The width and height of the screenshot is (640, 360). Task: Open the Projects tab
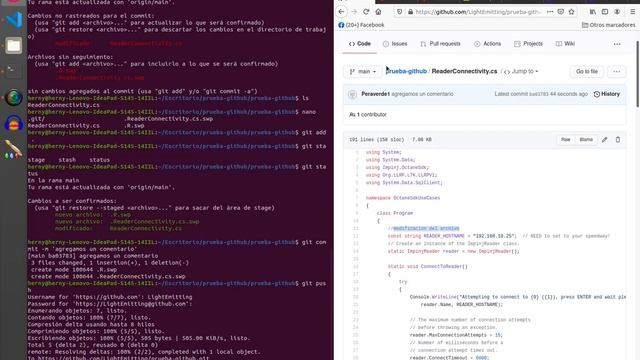[529, 44]
